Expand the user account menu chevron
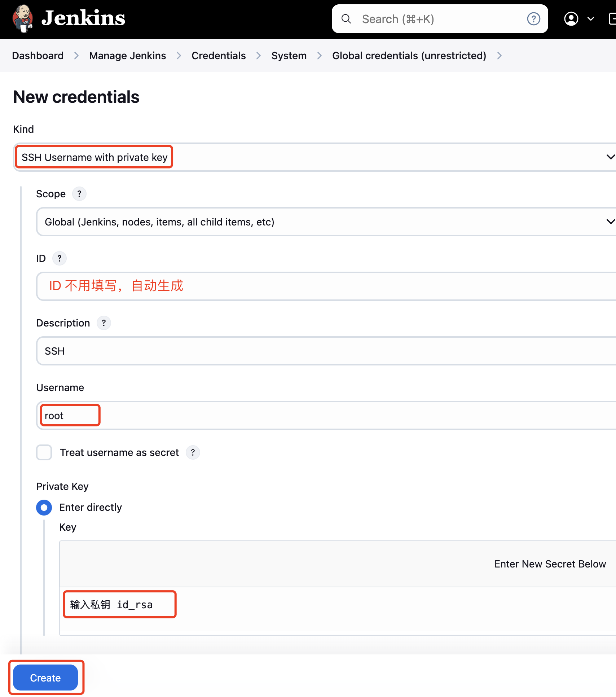Viewport: 616px width, 697px height. (591, 19)
